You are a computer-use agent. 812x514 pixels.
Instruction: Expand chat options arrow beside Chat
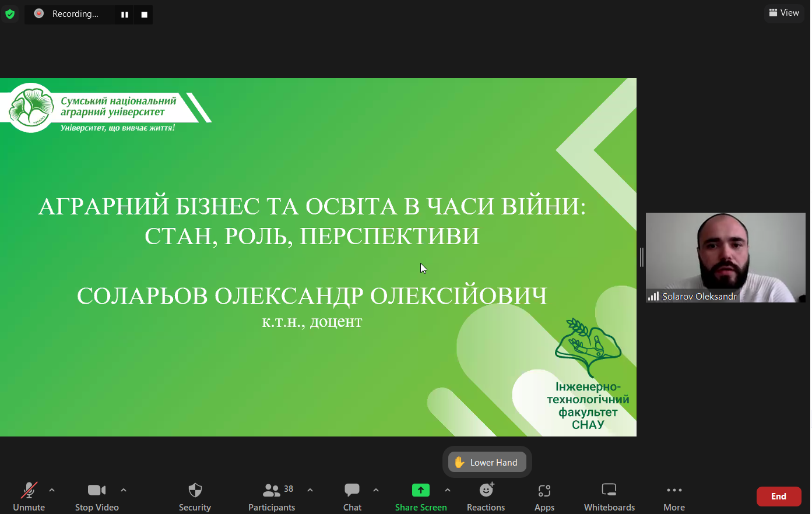pyautogui.click(x=376, y=490)
